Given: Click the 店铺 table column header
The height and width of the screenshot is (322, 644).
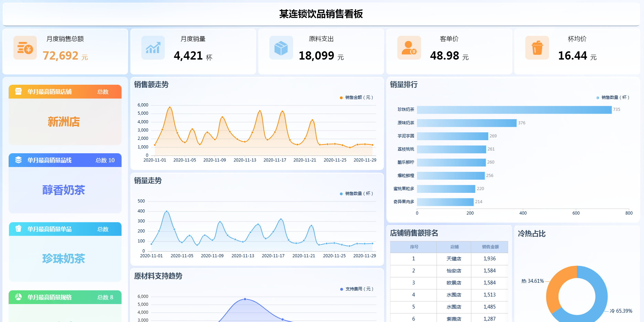Looking at the screenshot, I should pos(454,247).
